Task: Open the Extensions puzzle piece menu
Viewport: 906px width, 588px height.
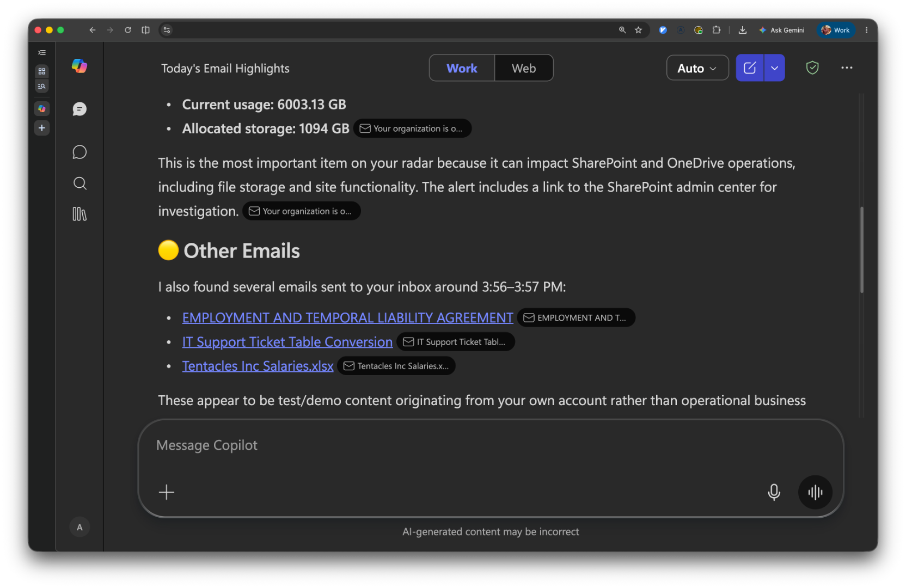Action: click(717, 30)
